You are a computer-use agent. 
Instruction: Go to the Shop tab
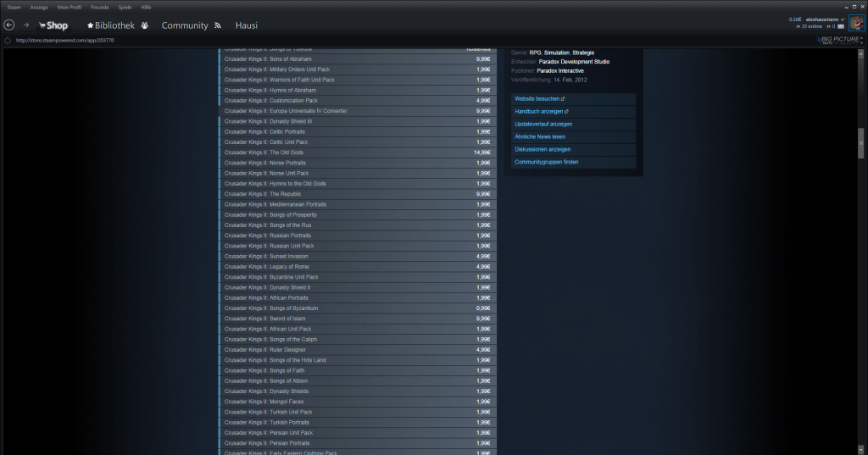tap(53, 25)
